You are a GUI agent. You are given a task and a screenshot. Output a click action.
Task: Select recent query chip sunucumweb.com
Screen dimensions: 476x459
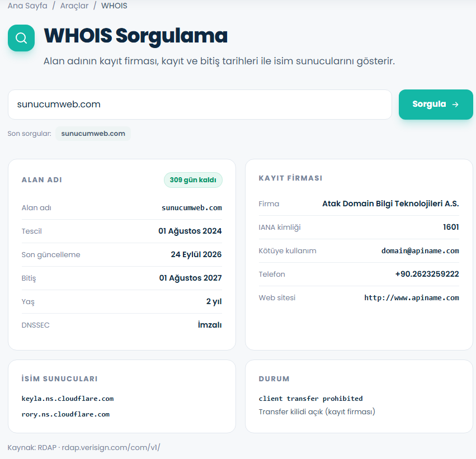(x=93, y=134)
